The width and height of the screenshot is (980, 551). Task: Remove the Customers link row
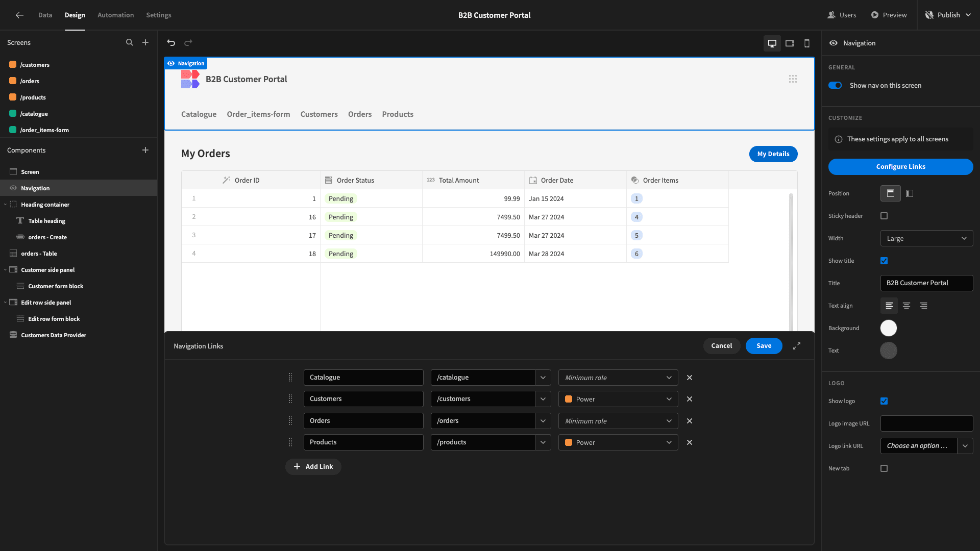[690, 399]
